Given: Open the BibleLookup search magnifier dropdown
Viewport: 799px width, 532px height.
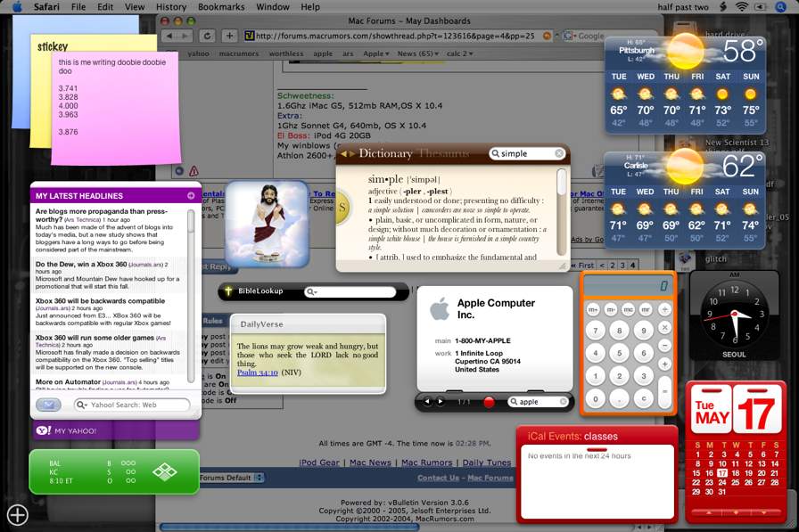Looking at the screenshot, I should tap(311, 291).
